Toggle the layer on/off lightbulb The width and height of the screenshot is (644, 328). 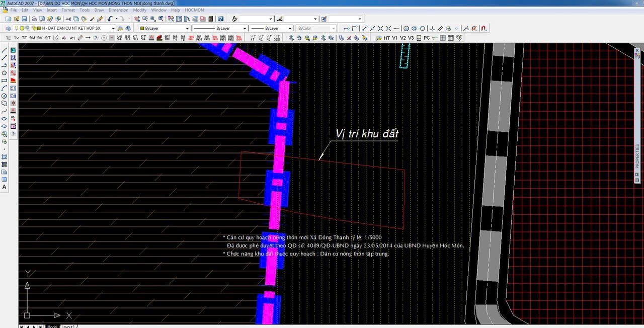16,29
